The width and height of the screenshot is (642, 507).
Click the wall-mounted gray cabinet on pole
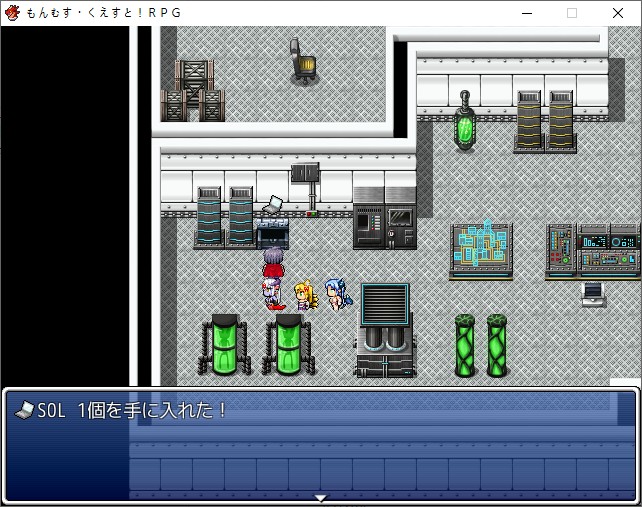point(305,189)
